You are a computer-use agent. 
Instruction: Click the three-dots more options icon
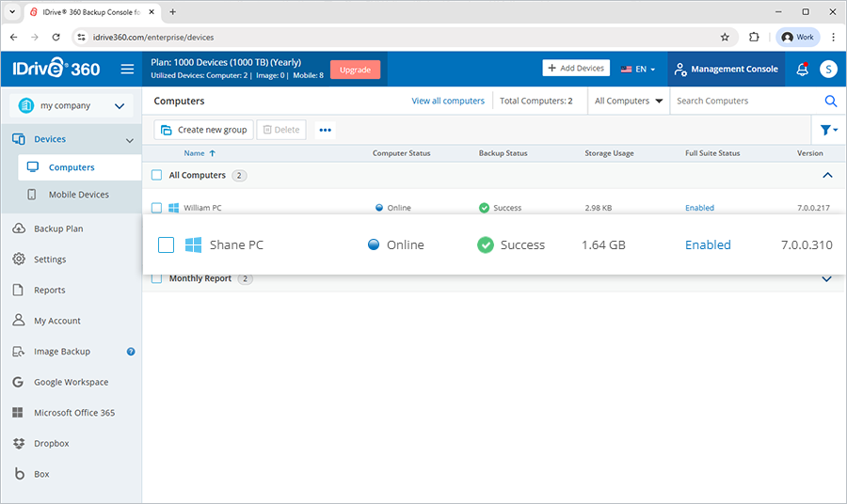click(325, 131)
